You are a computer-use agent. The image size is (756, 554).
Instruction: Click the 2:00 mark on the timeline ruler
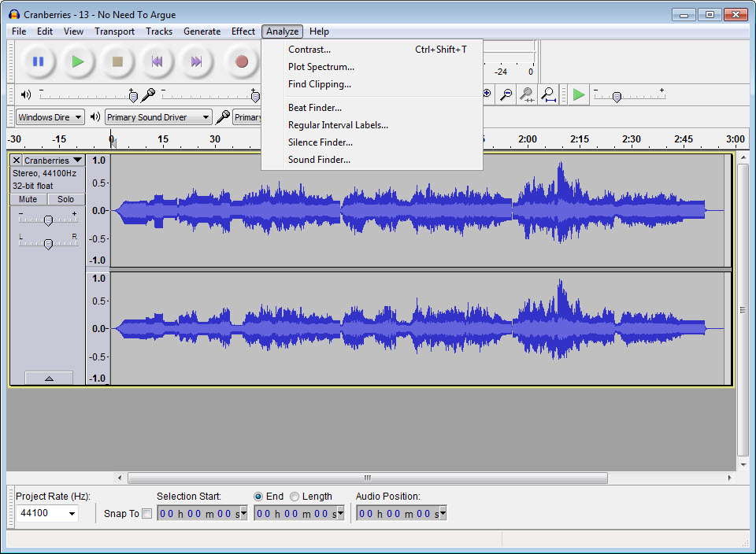(x=527, y=140)
